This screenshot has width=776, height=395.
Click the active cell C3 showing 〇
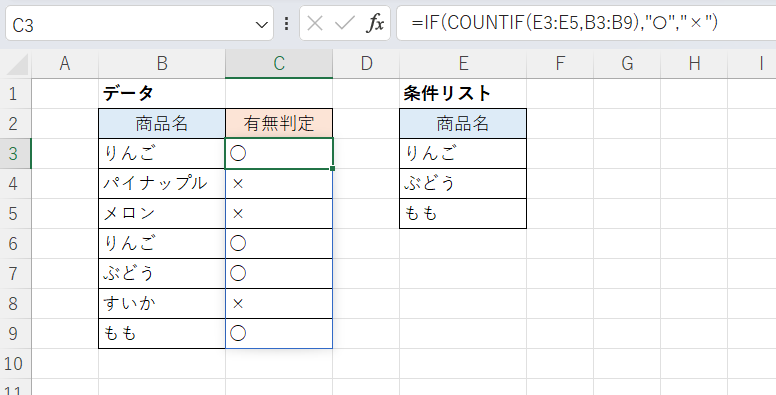pyautogui.click(x=279, y=153)
